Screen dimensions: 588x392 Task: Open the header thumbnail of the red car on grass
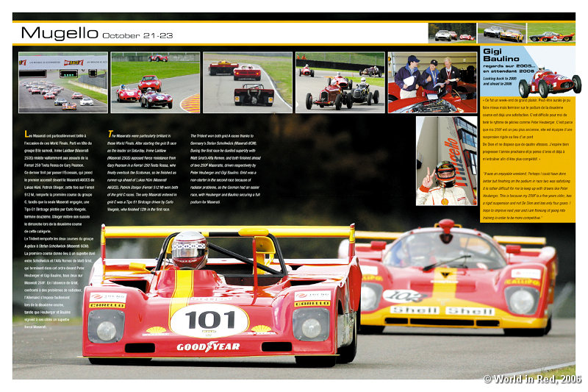pyautogui.click(x=551, y=33)
